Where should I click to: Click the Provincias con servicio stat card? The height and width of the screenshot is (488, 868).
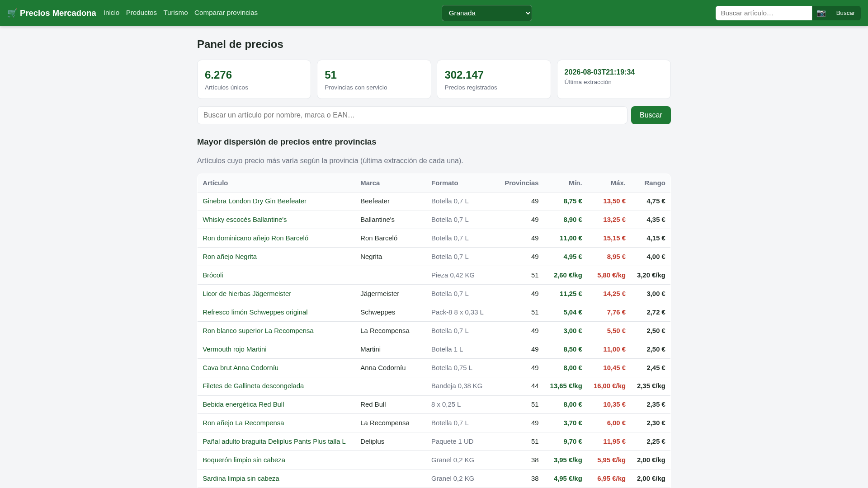[x=374, y=80]
